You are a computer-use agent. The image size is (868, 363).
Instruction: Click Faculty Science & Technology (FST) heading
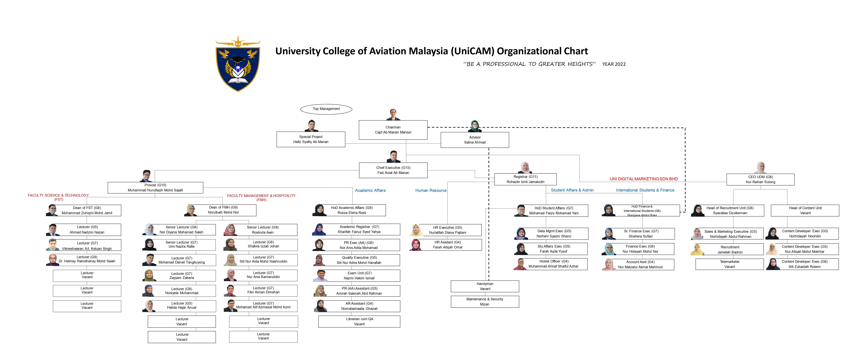coord(58,197)
